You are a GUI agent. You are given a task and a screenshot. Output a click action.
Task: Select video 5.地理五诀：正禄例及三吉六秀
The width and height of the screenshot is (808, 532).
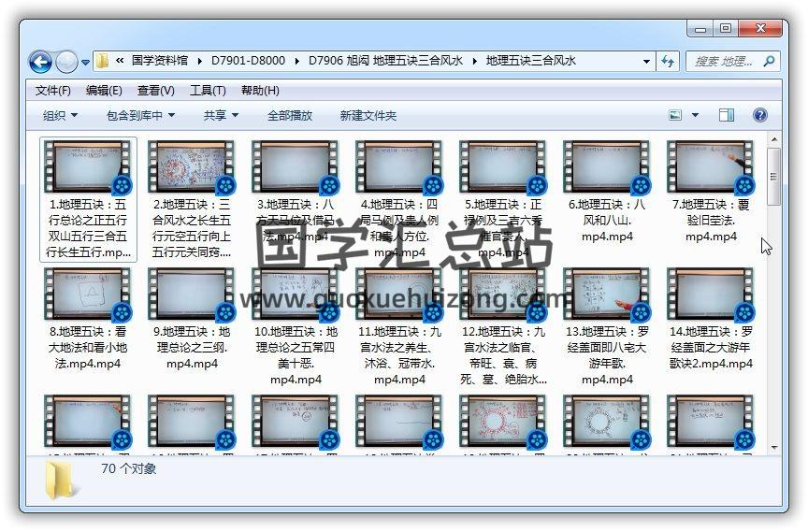click(503, 200)
